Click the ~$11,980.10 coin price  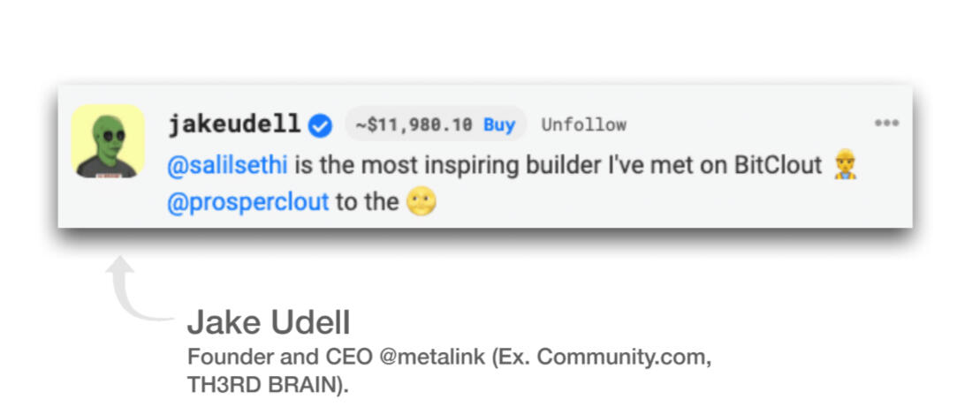click(414, 125)
